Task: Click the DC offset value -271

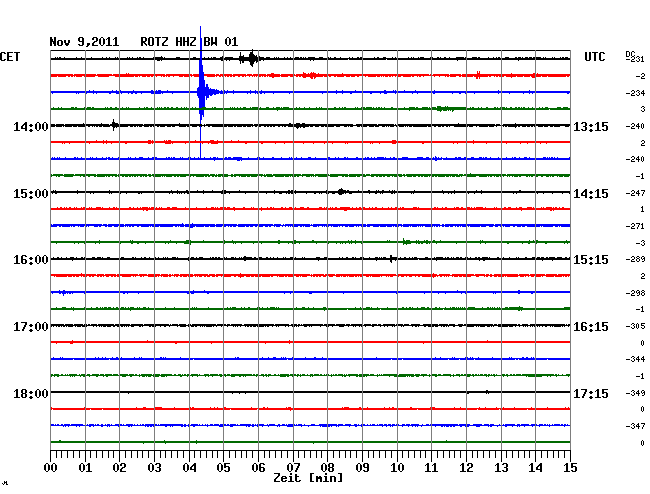Action: coord(635,226)
